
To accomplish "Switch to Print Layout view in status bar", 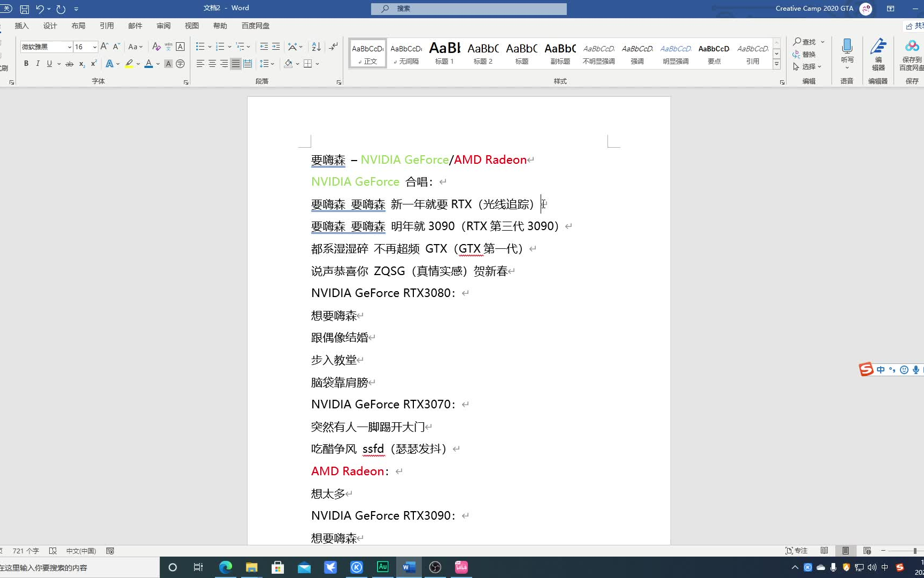I will (x=845, y=551).
